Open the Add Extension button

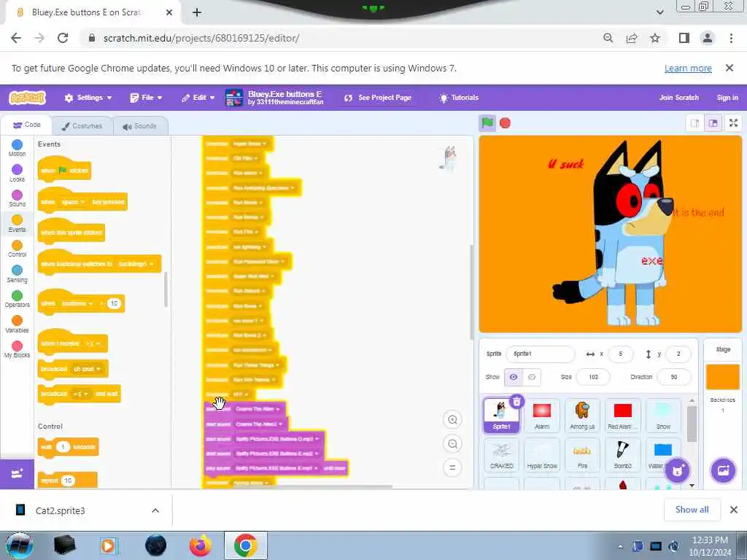point(18,474)
